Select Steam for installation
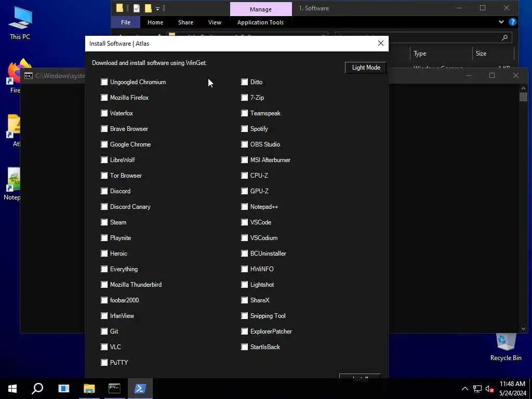The width and height of the screenshot is (532, 399). pos(104,222)
